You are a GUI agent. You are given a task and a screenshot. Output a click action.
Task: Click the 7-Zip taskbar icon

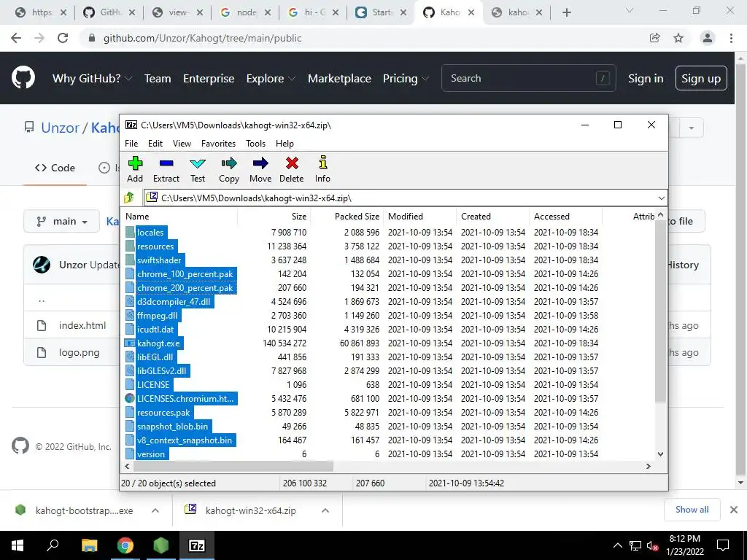click(197, 545)
